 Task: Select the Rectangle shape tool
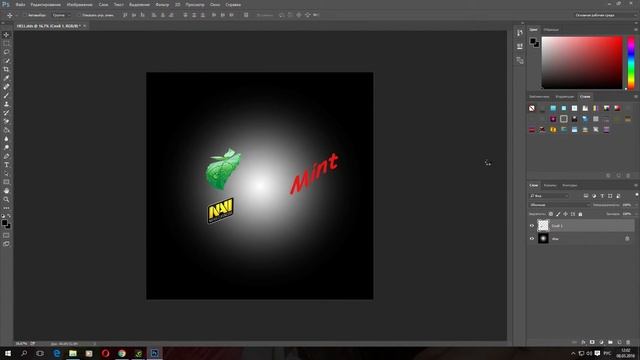6,182
